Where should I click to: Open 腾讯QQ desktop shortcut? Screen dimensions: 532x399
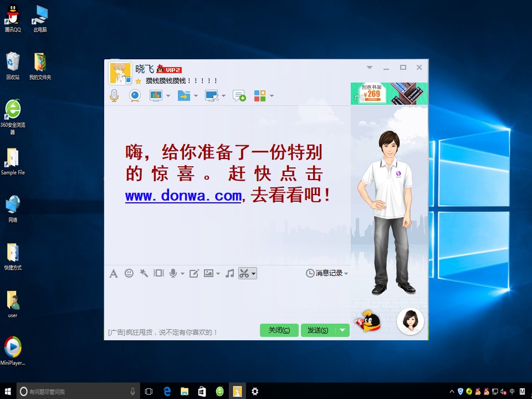[x=13, y=19]
